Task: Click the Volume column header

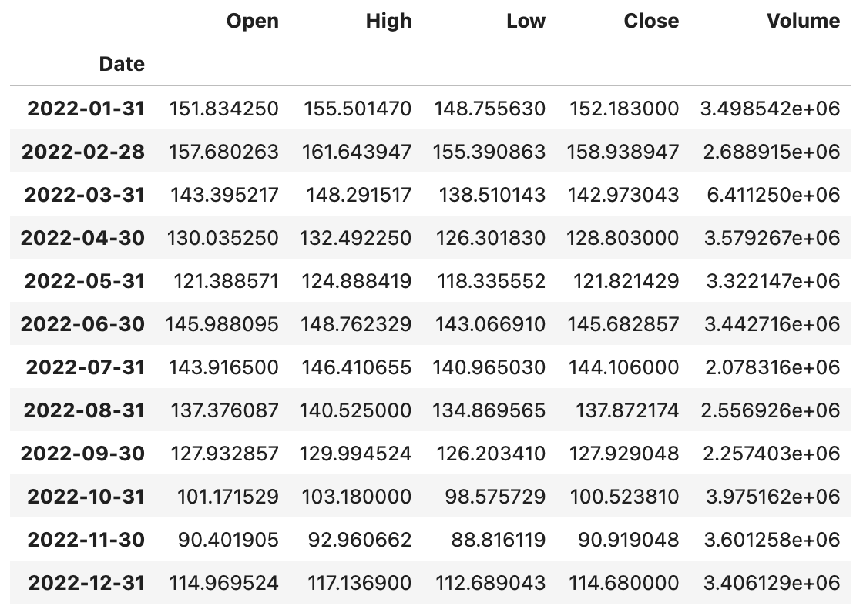Action: click(803, 21)
